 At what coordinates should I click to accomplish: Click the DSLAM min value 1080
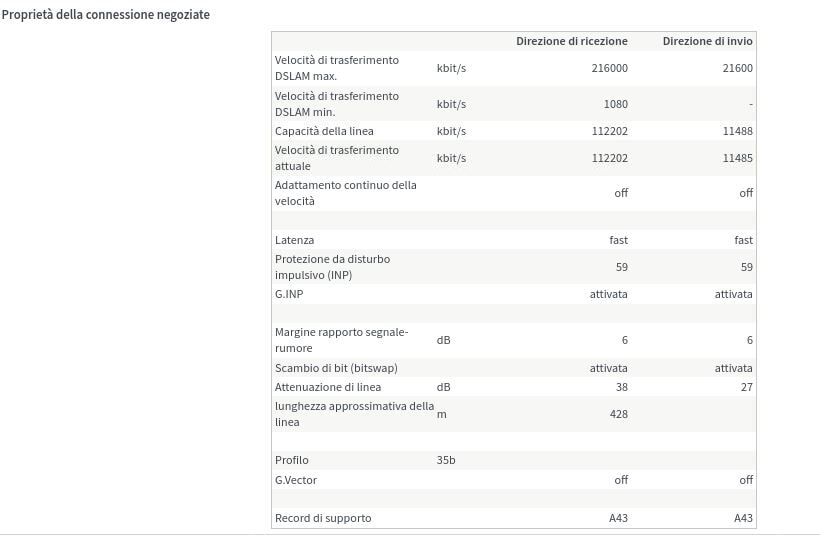(x=616, y=104)
